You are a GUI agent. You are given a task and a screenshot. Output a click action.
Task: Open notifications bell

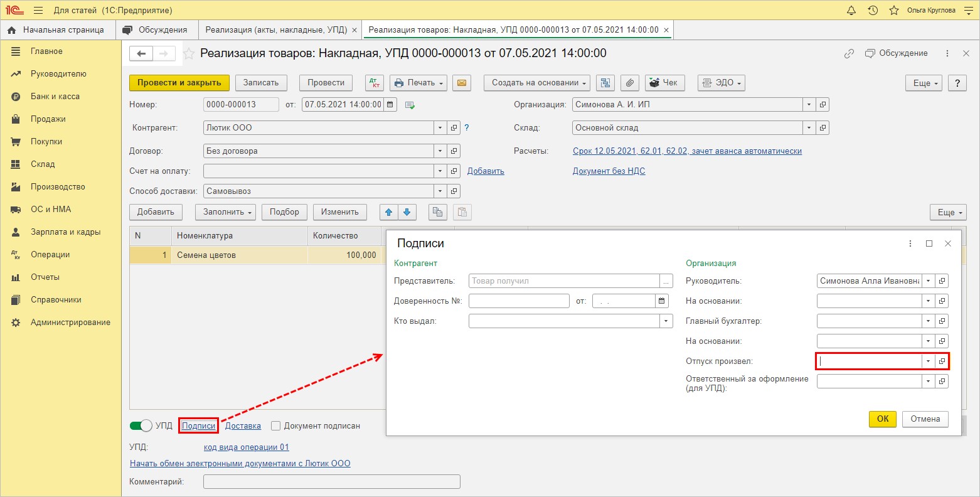click(x=851, y=10)
